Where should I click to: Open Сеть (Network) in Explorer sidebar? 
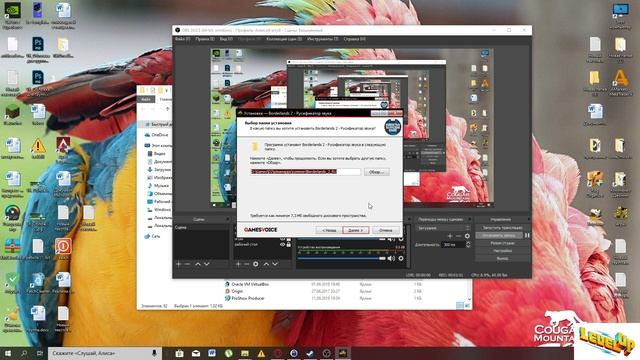153,236
